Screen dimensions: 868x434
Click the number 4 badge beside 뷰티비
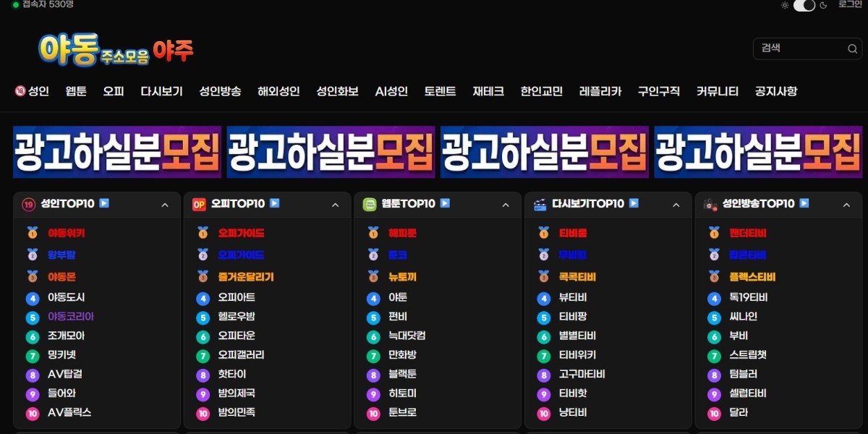point(544,298)
